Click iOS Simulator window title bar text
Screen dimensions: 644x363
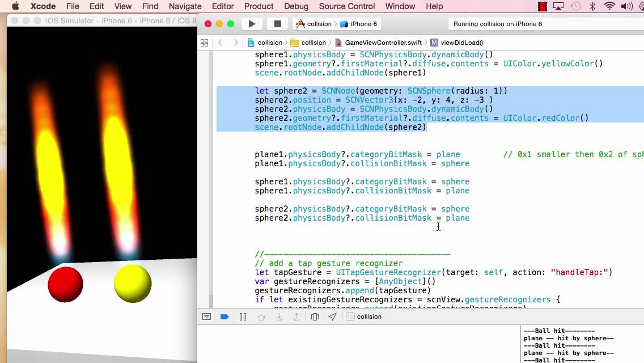[x=121, y=20]
